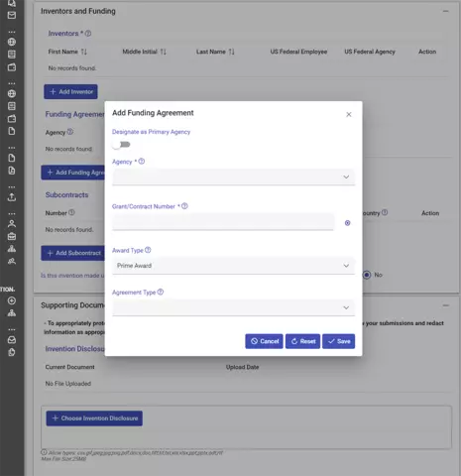This screenshot has height=476, width=461.
Task: Toggle Designate as Primary Agency switch
Action: point(121,145)
